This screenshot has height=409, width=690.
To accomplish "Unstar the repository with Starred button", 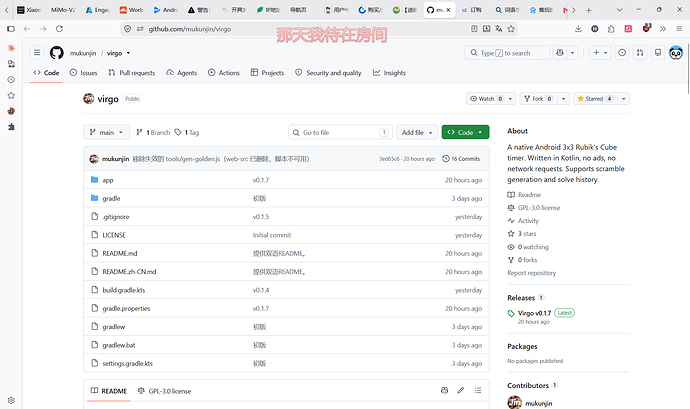I will (595, 99).
